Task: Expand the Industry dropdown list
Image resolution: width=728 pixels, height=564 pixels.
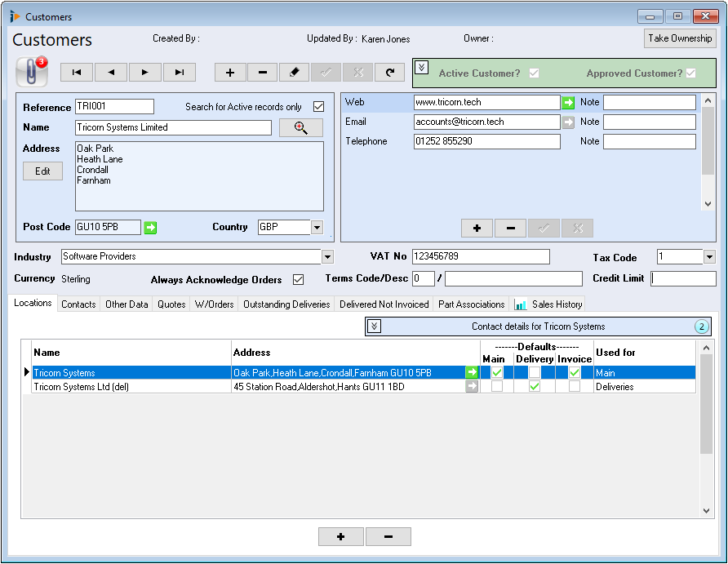Action: click(x=327, y=257)
